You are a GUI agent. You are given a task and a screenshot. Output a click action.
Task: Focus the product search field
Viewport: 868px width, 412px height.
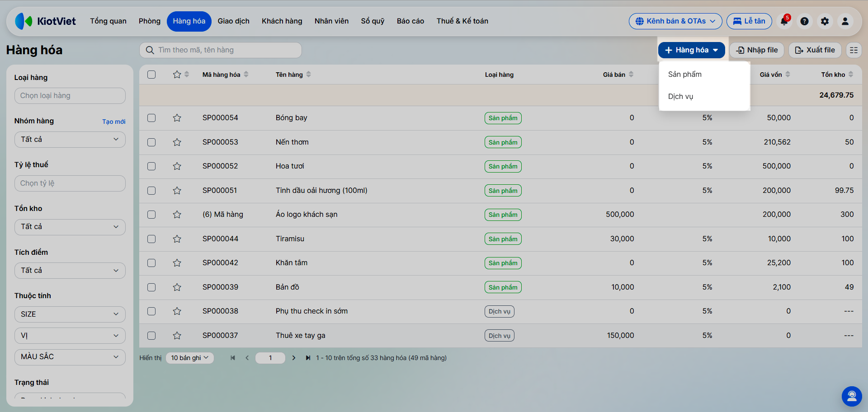tap(221, 50)
